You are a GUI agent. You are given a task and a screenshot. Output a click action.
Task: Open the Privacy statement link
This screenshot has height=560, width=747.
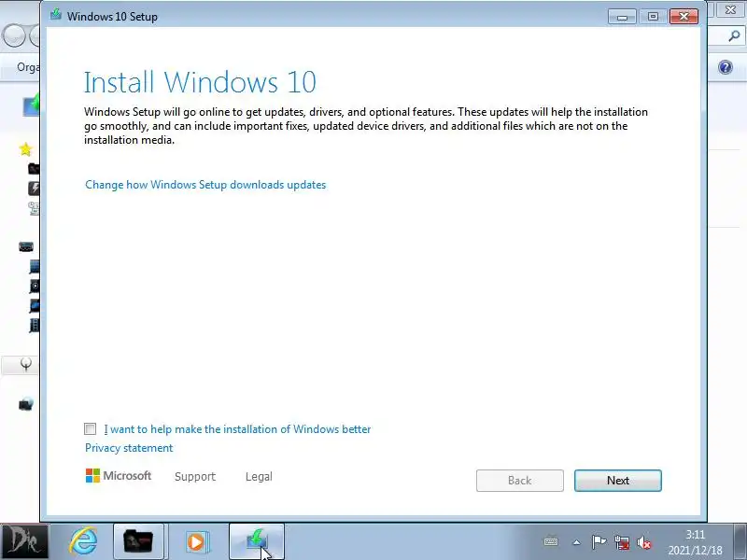pos(129,448)
